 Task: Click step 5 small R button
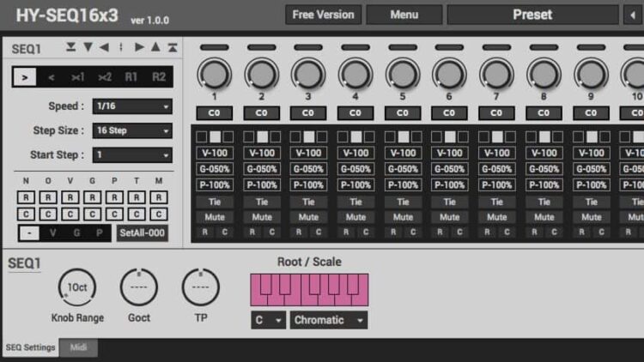pos(393,232)
